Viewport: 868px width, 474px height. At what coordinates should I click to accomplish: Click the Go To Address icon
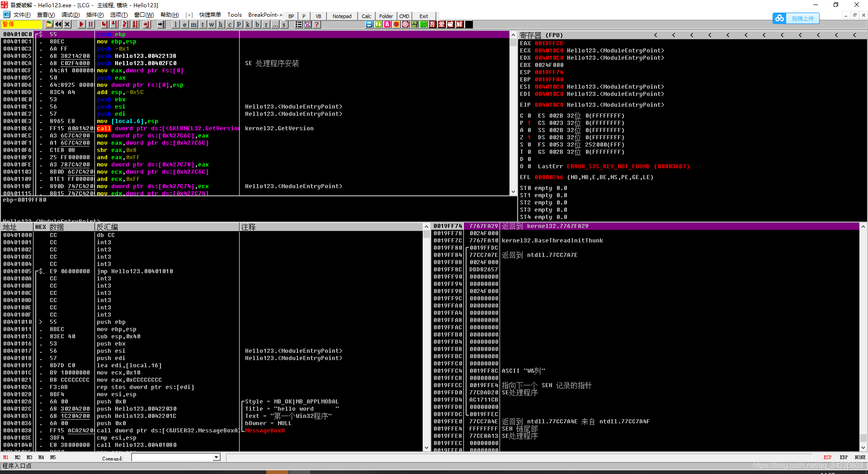(161, 24)
